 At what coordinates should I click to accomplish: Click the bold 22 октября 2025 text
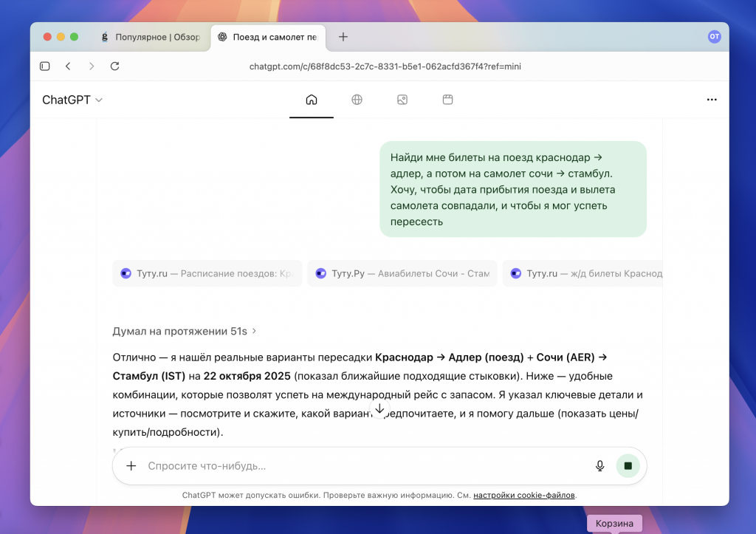tap(247, 376)
